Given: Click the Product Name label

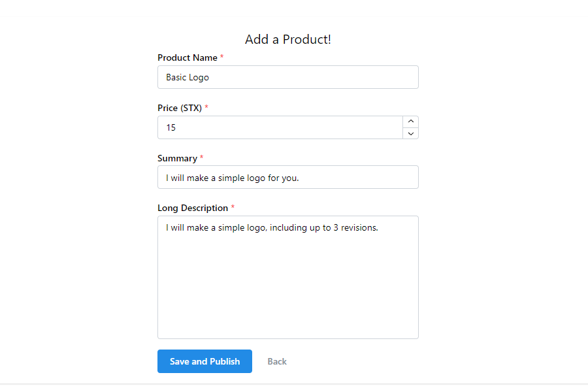Looking at the screenshot, I should [188, 57].
